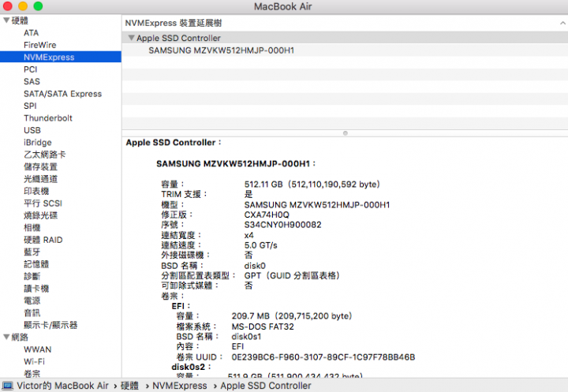Screen dimensions: 568x392
Task: Select SAS in the sidebar
Action: coord(32,81)
